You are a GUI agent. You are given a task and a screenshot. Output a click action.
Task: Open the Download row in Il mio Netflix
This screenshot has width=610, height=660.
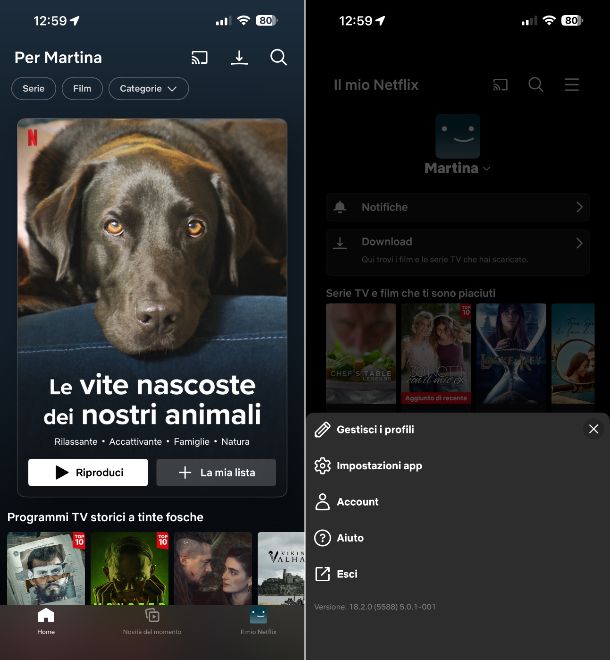pos(458,252)
